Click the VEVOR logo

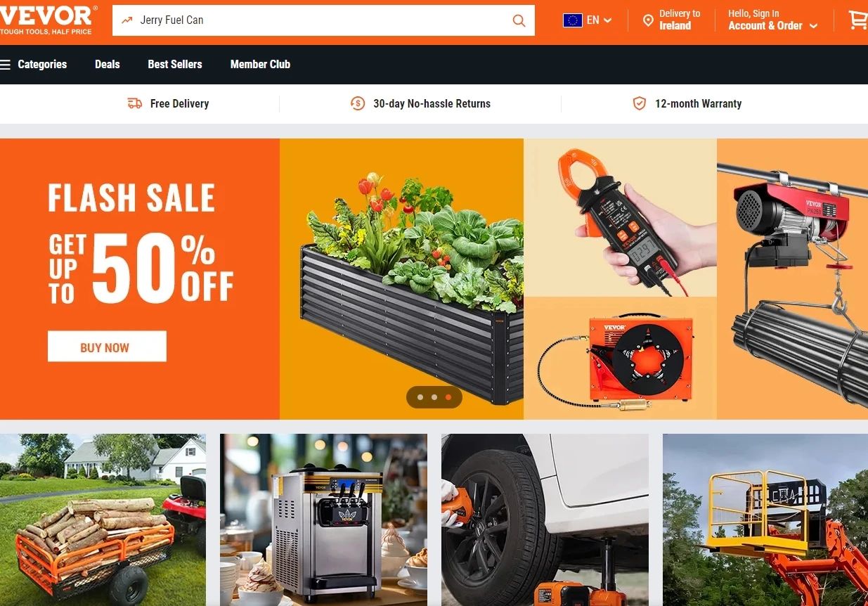47,20
